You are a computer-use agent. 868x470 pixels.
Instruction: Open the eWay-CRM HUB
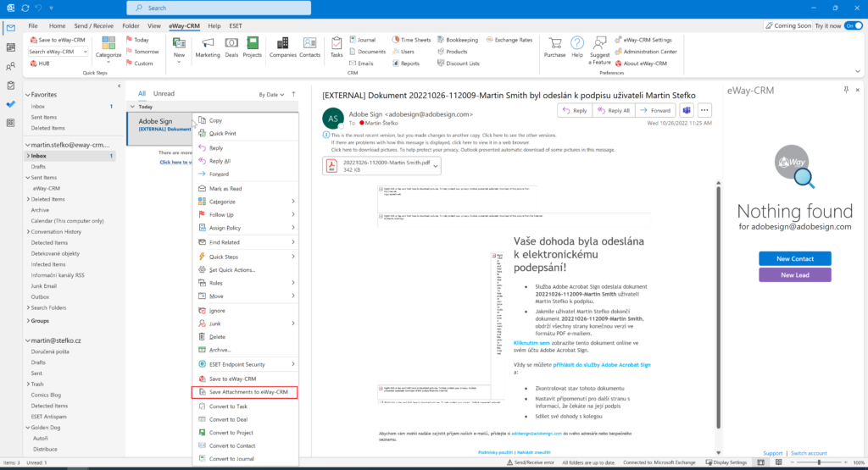click(40, 64)
